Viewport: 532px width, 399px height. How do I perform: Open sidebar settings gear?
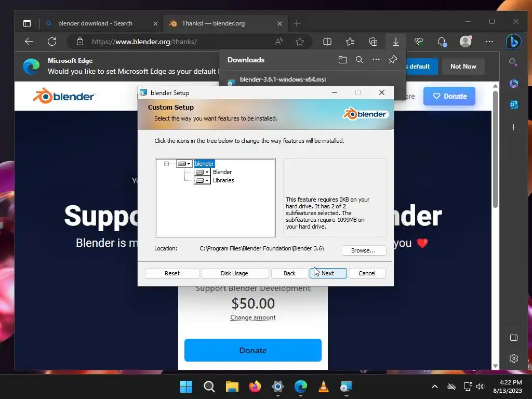[x=513, y=358]
